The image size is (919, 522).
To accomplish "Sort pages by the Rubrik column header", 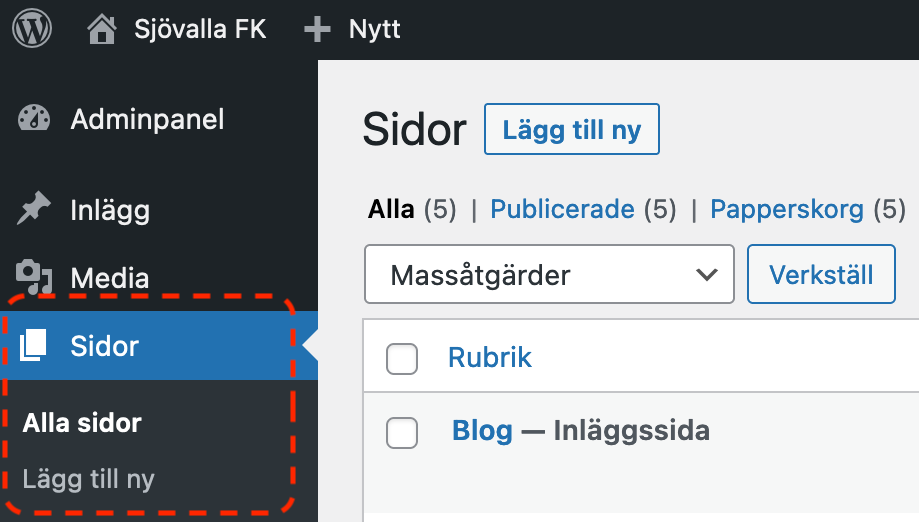I will pyautogui.click(x=490, y=358).
